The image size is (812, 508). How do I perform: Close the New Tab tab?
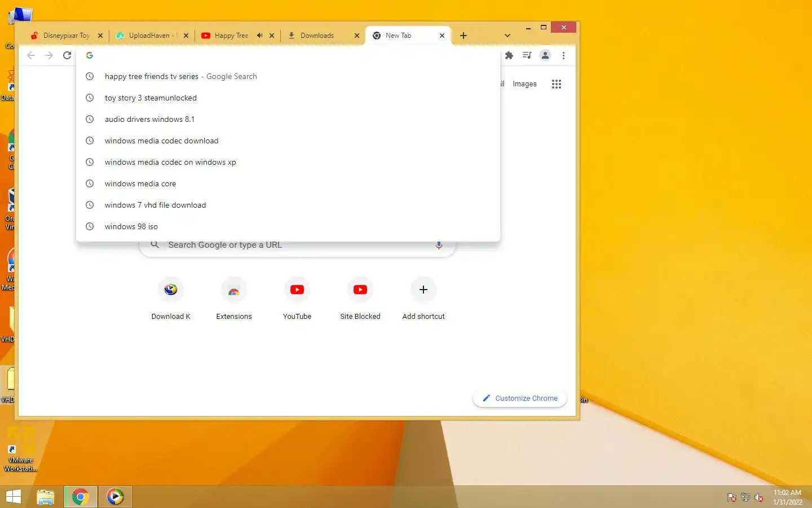click(442, 36)
